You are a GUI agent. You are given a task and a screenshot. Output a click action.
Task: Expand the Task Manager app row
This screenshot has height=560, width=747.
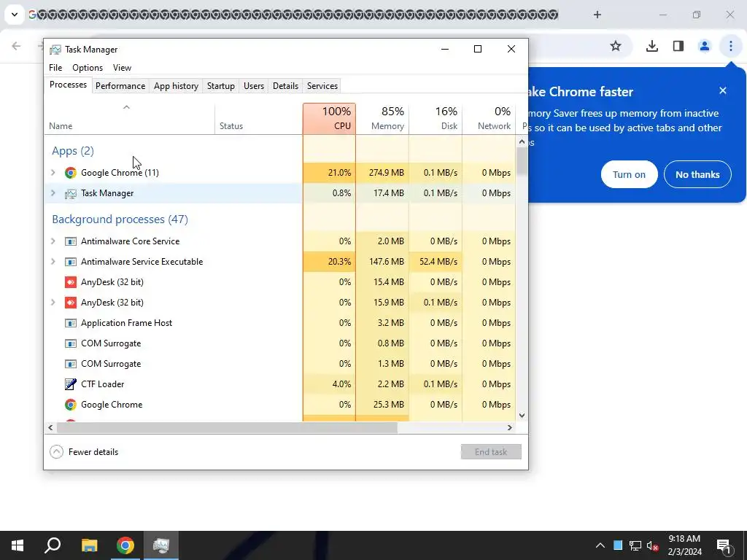tap(53, 192)
